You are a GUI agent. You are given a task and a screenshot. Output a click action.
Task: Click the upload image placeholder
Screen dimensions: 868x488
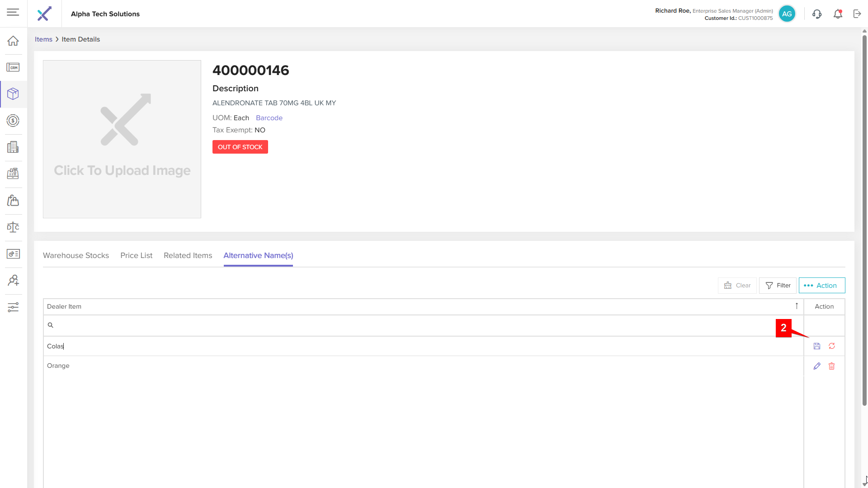tap(122, 139)
